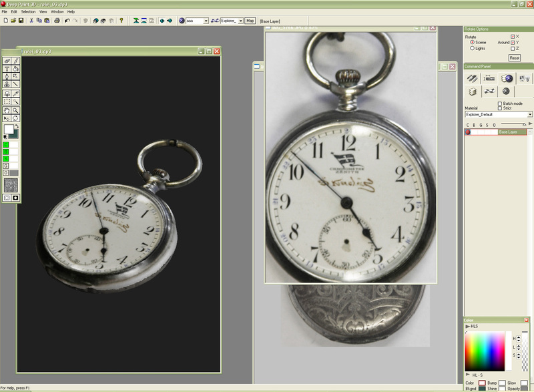Click the Save disk icon
This screenshot has height=392, width=534.
21,21
